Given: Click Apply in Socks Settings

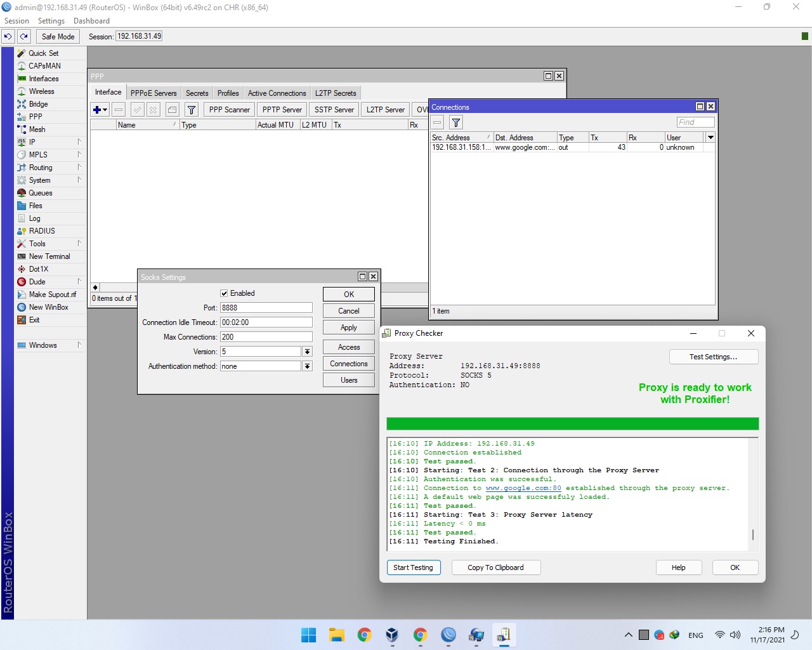Looking at the screenshot, I should pyautogui.click(x=349, y=328).
